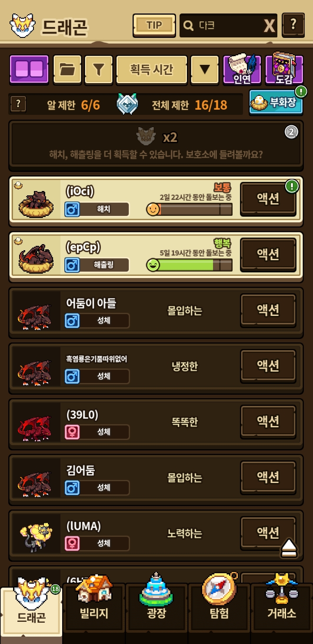Jump to top with the eject arrow icon

pyautogui.click(x=288, y=548)
